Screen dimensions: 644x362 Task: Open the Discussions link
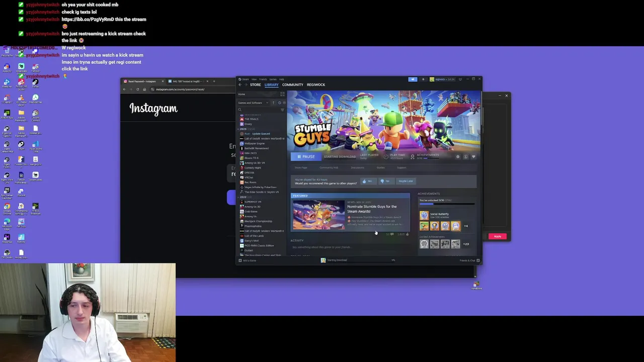pos(357,168)
